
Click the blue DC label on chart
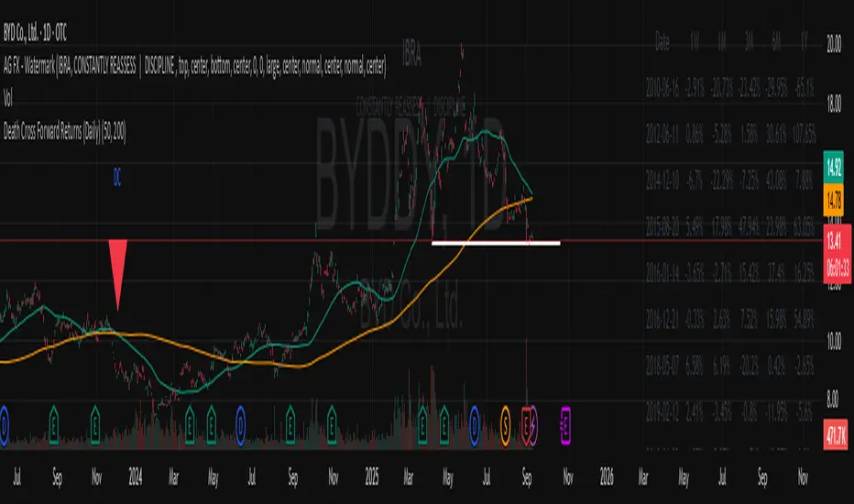(x=117, y=177)
